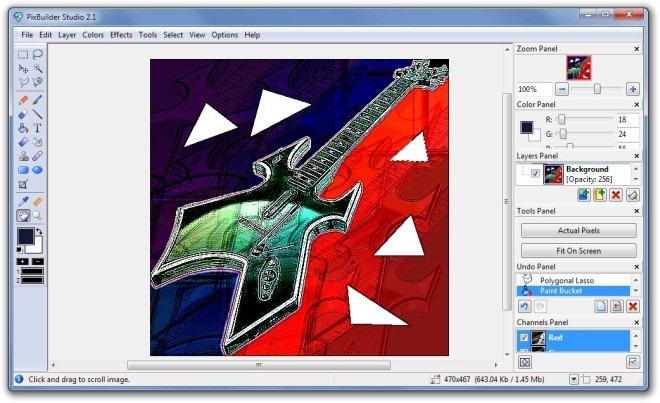Select the Hand scroll tool

click(23, 216)
